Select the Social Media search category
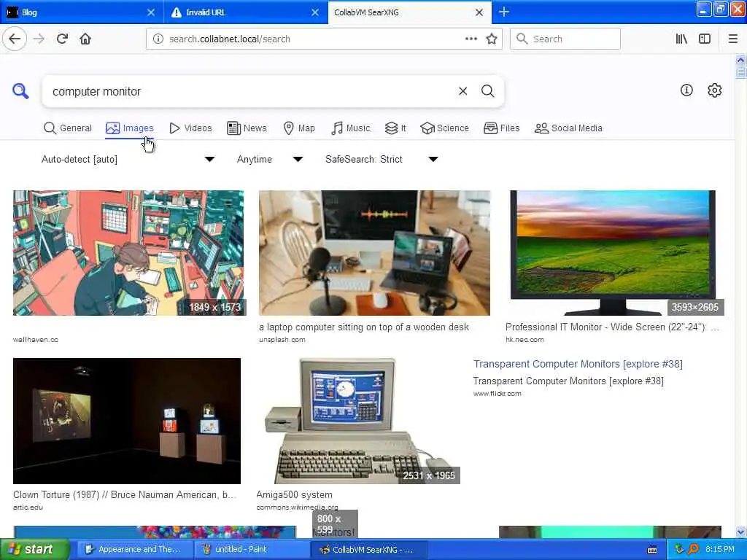The height and width of the screenshot is (560, 747). coord(568,128)
